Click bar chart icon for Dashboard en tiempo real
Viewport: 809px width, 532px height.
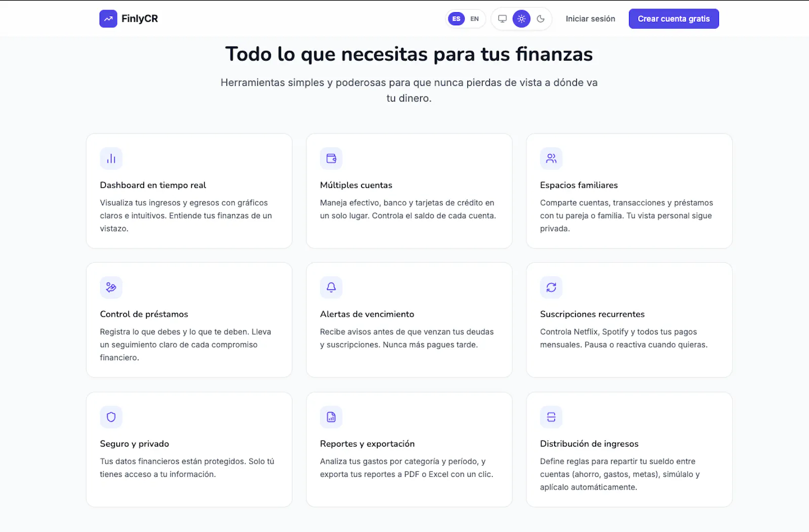111,159
